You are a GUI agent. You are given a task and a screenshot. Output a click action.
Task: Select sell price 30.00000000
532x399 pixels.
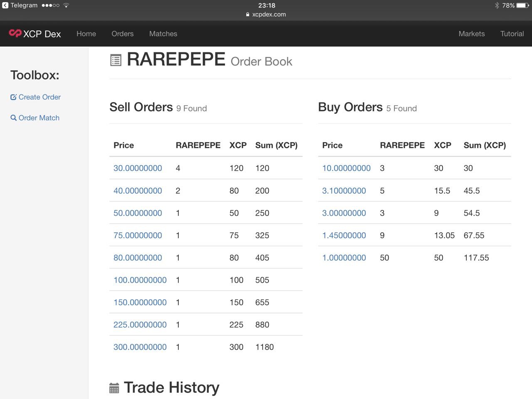pyautogui.click(x=138, y=168)
